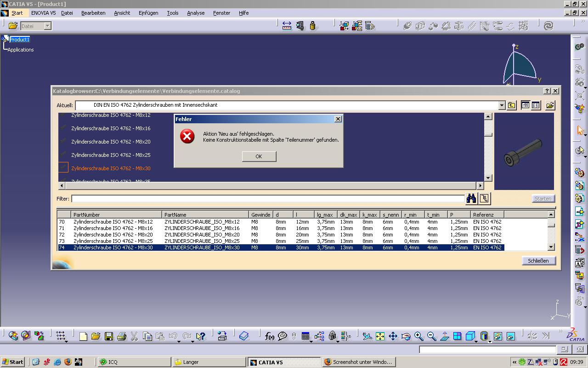
Task: Click the Shading view mode icon
Action: [x=484, y=336]
